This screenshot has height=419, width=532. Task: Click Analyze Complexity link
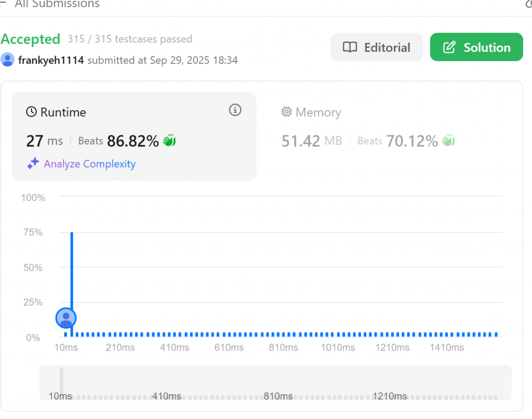[89, 164]
